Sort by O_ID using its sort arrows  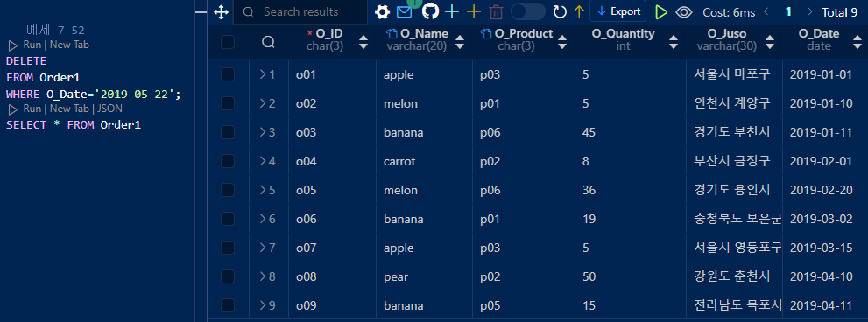tap(363, 42)
